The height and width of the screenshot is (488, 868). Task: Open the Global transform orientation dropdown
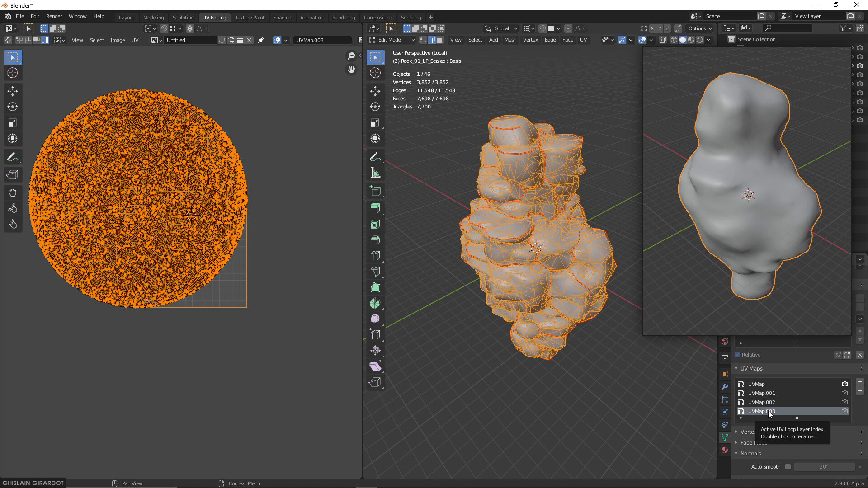[x=502, y=28]
